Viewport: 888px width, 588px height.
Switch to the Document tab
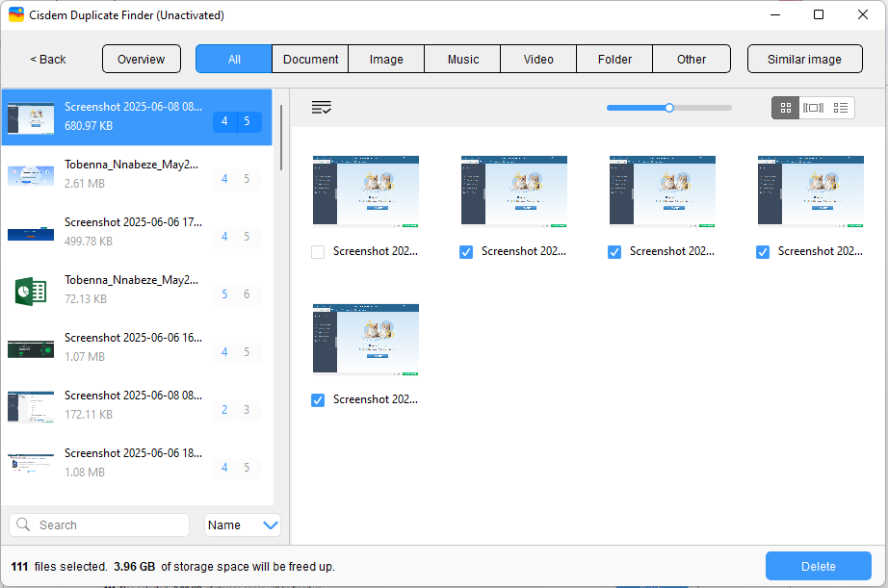pos(310,59)
